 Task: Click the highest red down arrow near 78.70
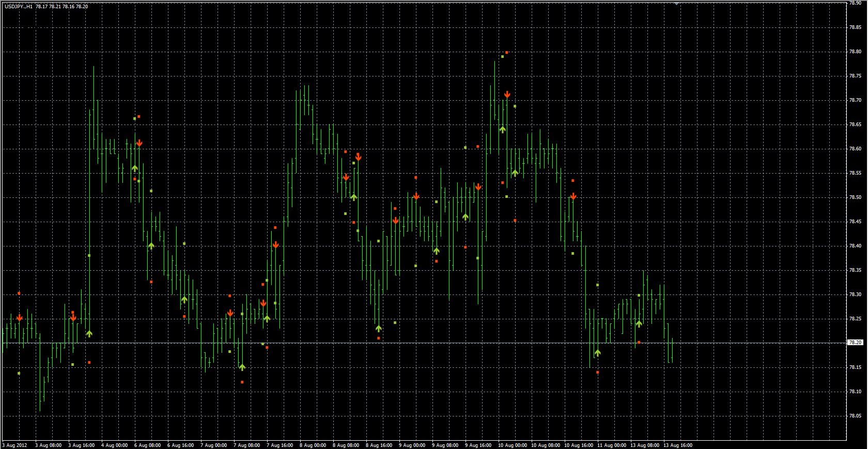coord(507,95)
